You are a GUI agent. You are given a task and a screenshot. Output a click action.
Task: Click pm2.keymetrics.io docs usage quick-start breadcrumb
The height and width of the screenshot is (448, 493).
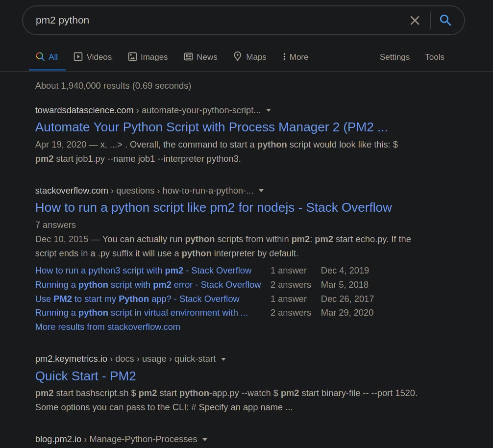click(125, 359)
